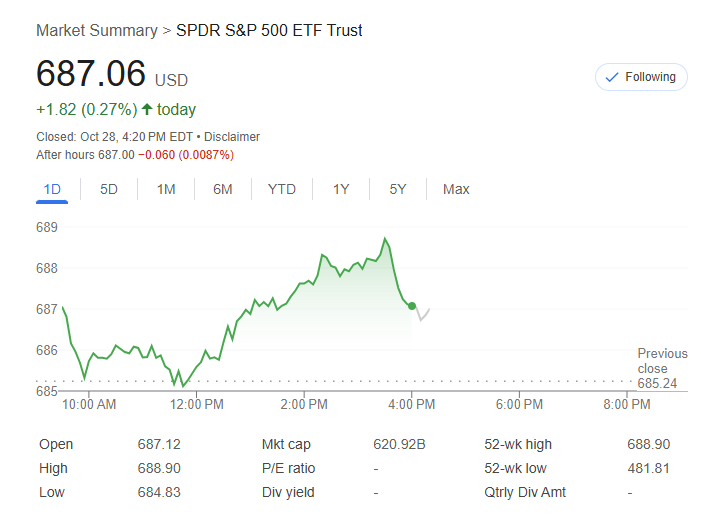The height and width of the screenshot is (517, 701).
Task: Click the SPDR S&P 500 ETF Trust title
Action: coord(269,31)
